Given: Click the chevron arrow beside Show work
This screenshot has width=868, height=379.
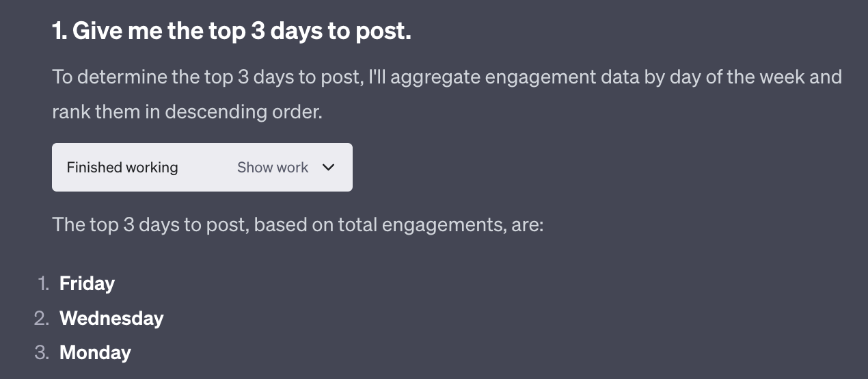Looking at the screenshot, I should coord(328,168).
